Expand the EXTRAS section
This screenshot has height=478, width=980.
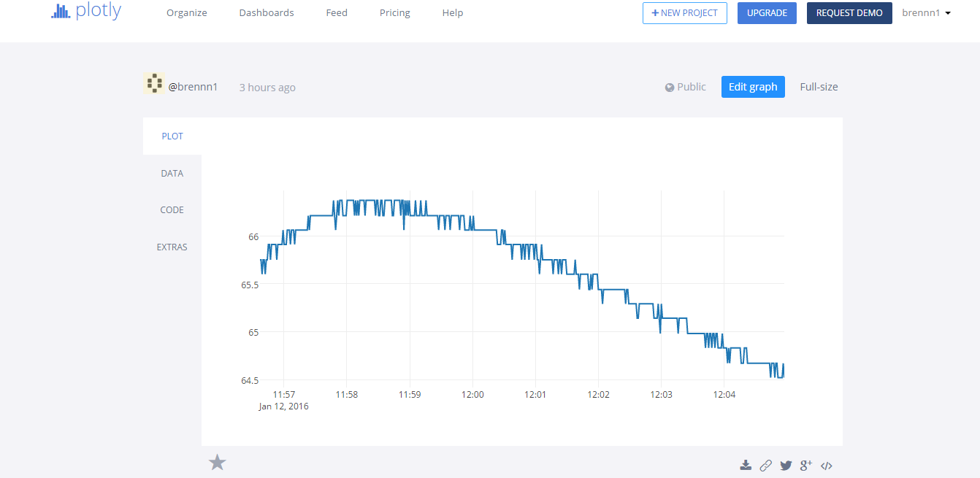(172, 247)
